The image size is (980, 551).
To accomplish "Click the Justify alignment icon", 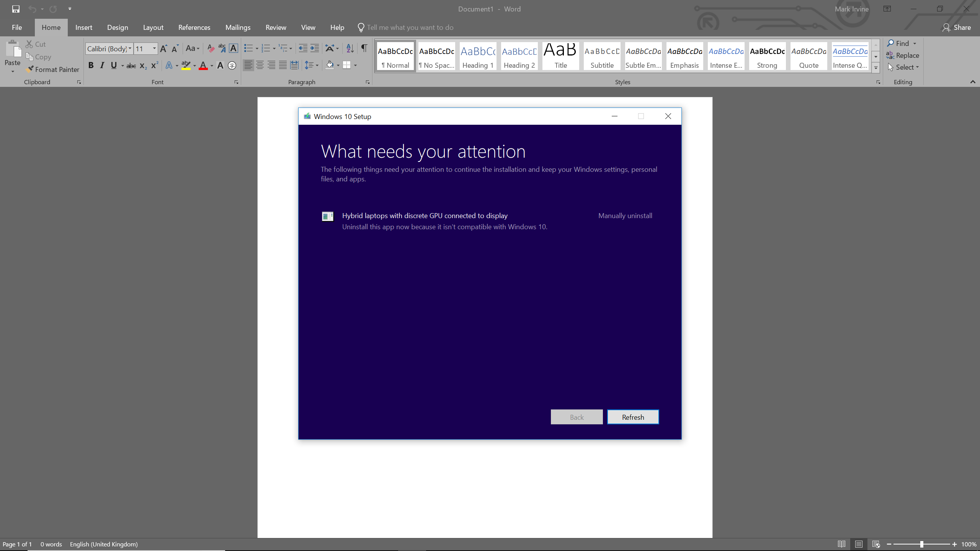I will (x=283, y=65).
